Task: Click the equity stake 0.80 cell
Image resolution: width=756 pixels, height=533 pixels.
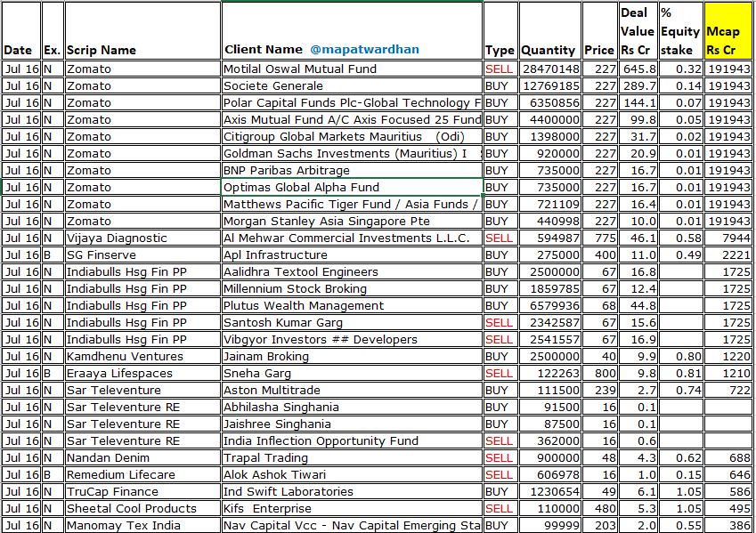Action: click(x=680, y=356)
